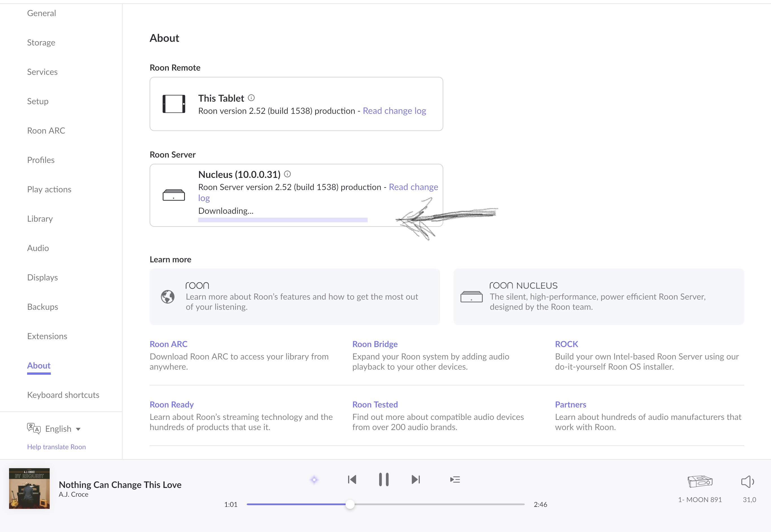Click Help translate Roon link
Image resolution: width=771 pixels, height=532 pixels.
pyautogui.click(x=56, y=447)
